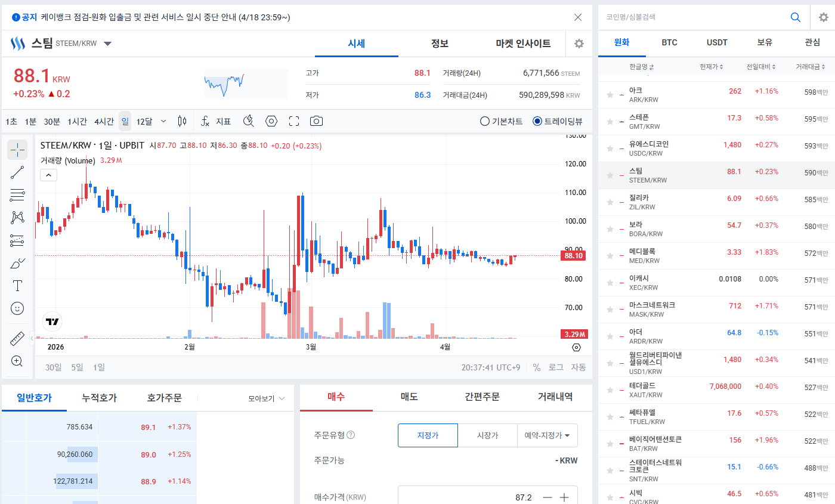Switch market list to BTC tab
Screen dimensions: 835x504
tap(669, 43)
